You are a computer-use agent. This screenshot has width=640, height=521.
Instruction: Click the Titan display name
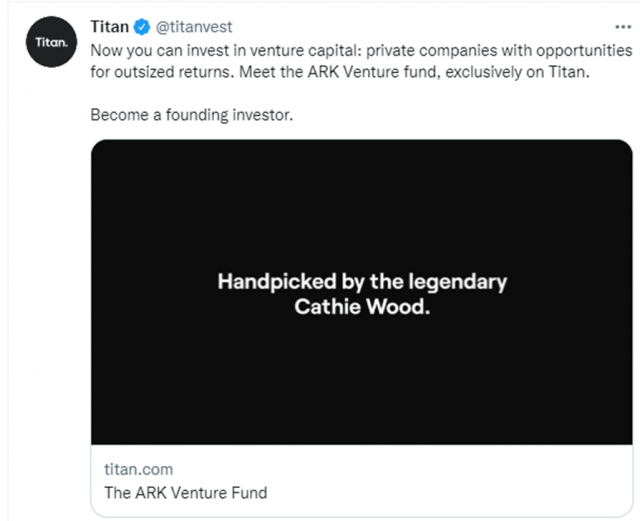click(110, 27)
